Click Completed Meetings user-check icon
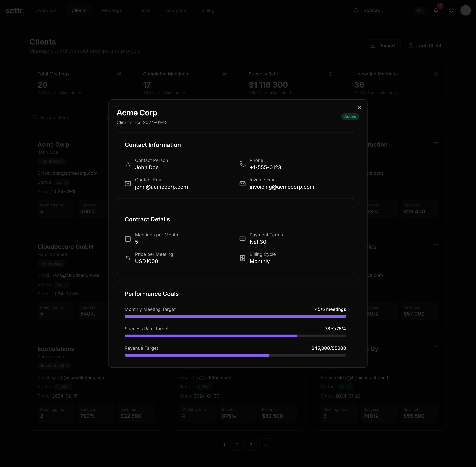Screen dimensions: 476x467 click(x=225, y=74)
